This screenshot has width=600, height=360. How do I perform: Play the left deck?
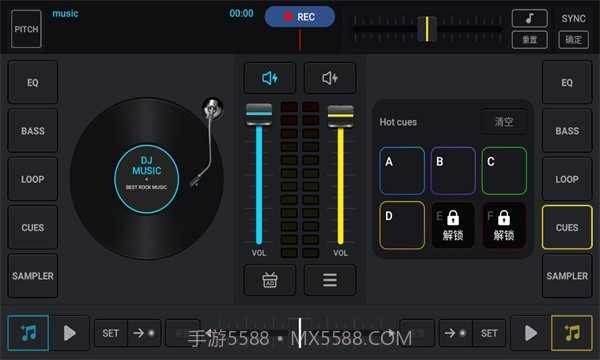[x=70, y=333]
